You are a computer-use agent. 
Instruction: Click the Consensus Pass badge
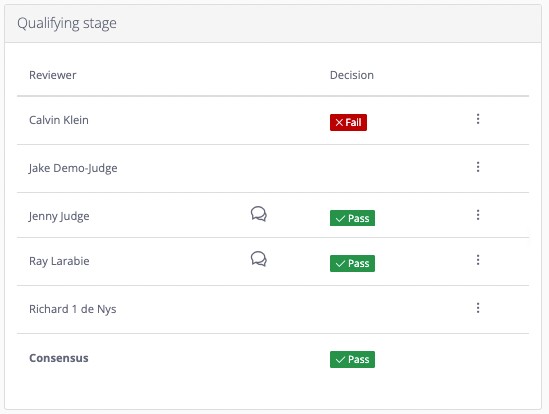point(352,359)
